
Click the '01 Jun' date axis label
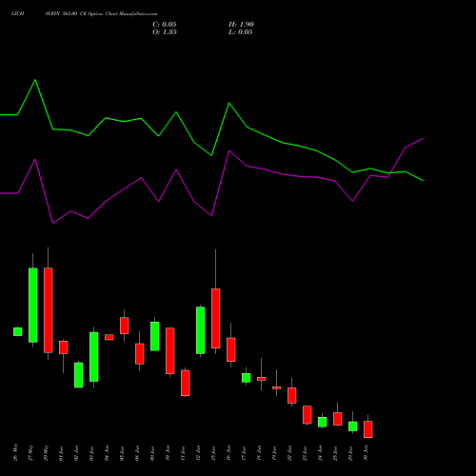pyautogui.click(x=62, y=453)
